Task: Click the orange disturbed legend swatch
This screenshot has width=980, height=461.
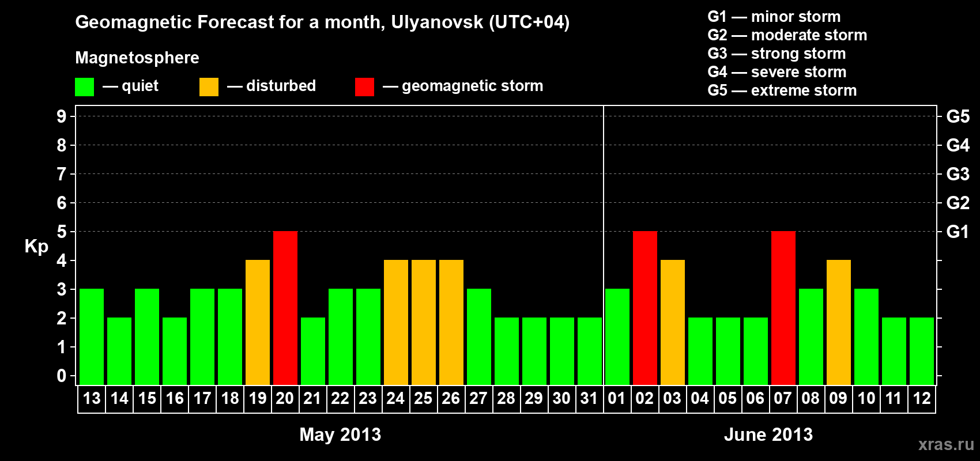Action: [209, 87]
